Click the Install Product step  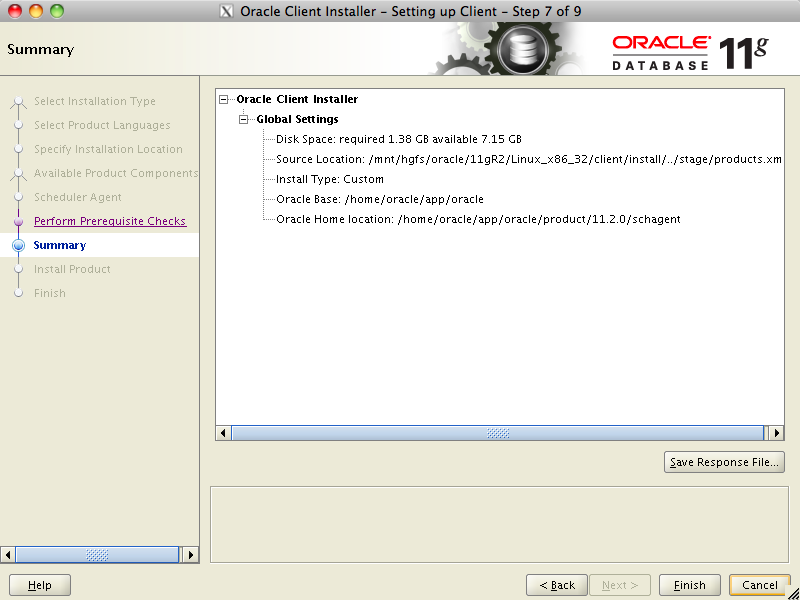(72, 269)
